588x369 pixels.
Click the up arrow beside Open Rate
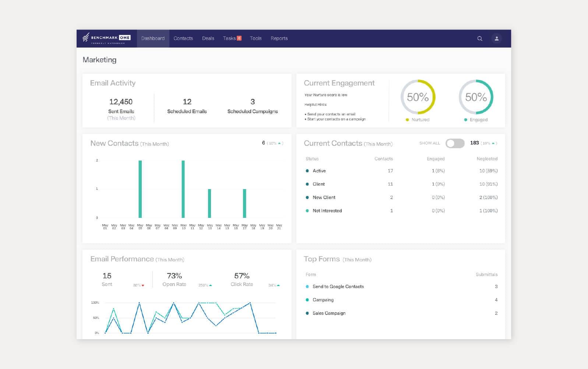[211, 285]
